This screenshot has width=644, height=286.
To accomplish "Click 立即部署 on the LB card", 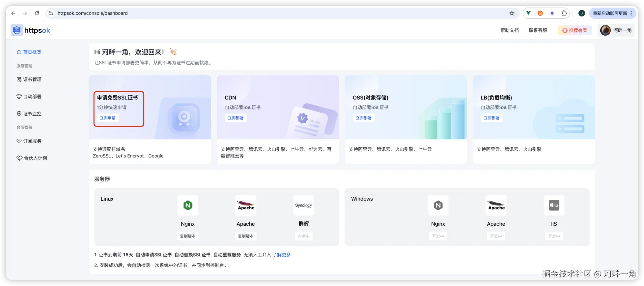I will [491, 118].
